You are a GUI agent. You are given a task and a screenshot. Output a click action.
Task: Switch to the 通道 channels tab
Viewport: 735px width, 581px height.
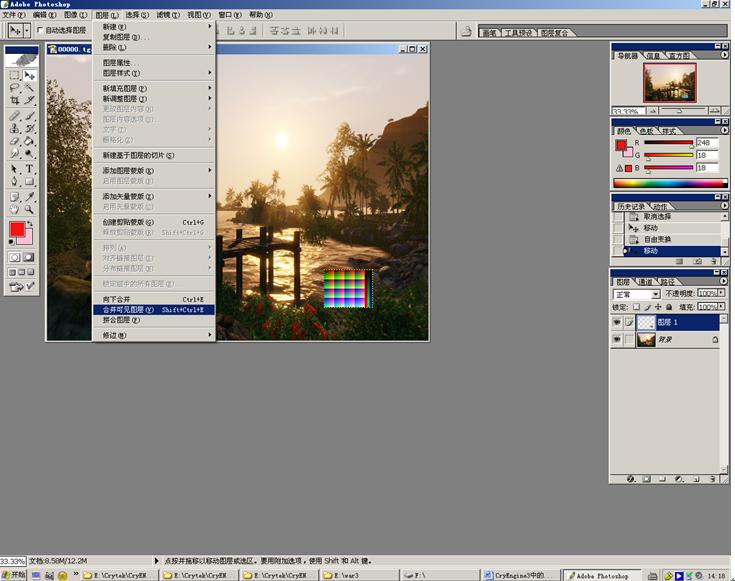645,282
